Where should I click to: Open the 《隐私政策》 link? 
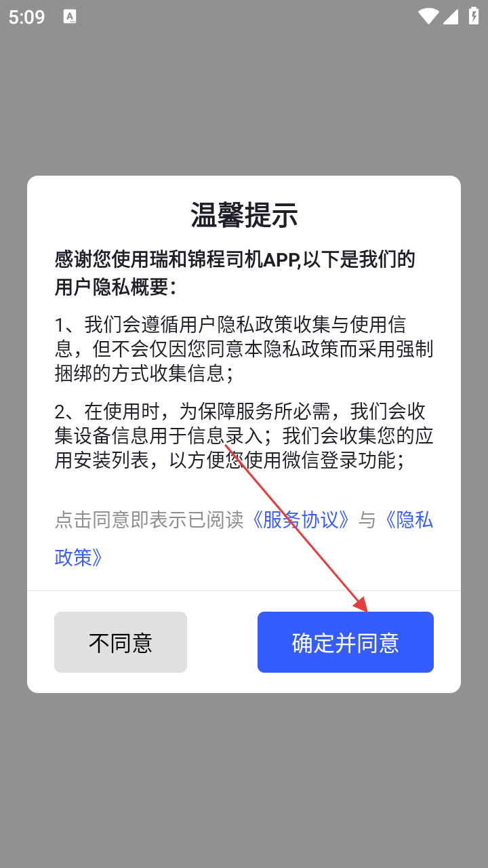(x=244, y=538)
